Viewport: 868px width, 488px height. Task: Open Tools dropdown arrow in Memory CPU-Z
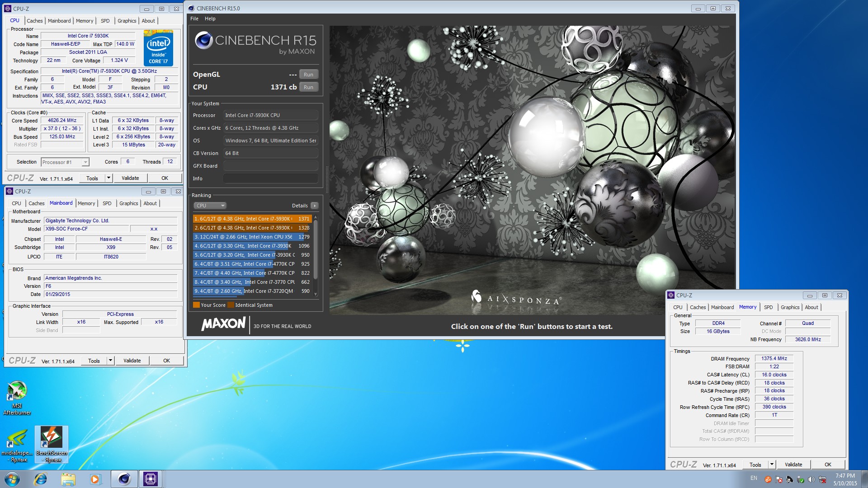click(772, 465)
